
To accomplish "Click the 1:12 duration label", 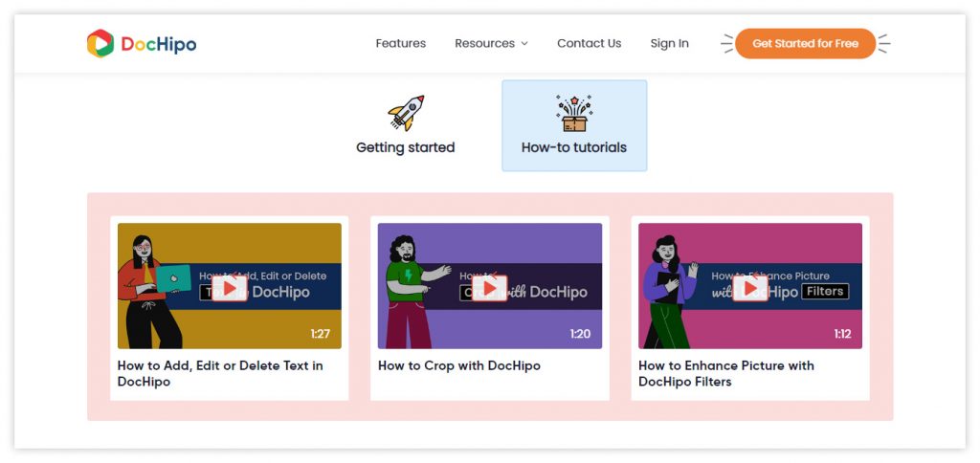I will click(842, 334).
